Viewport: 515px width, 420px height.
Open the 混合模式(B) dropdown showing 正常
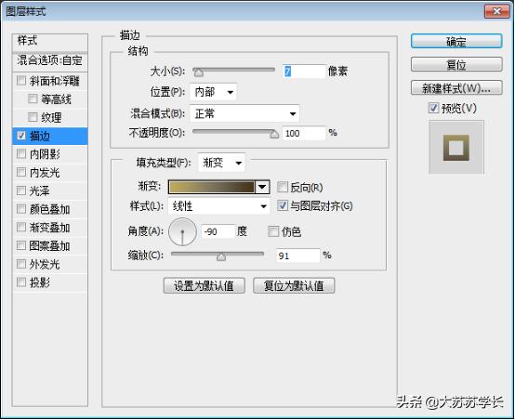point(244,113)
